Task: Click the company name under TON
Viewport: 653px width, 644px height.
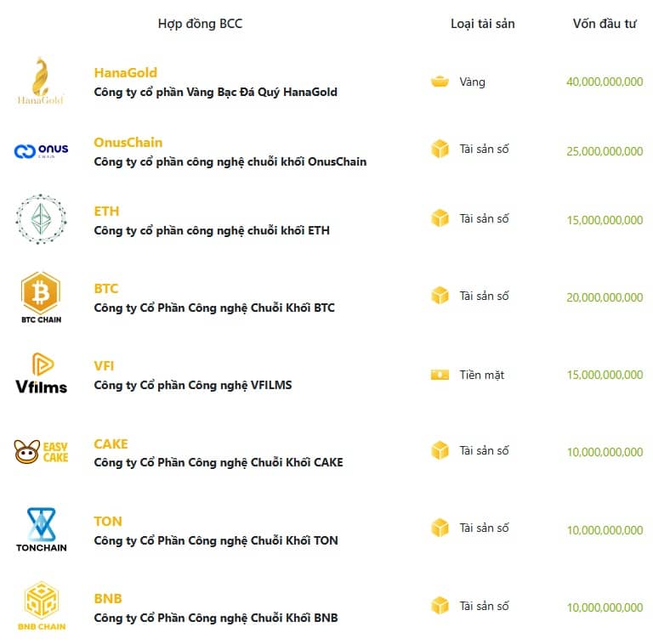Action: tap(215, 540)
